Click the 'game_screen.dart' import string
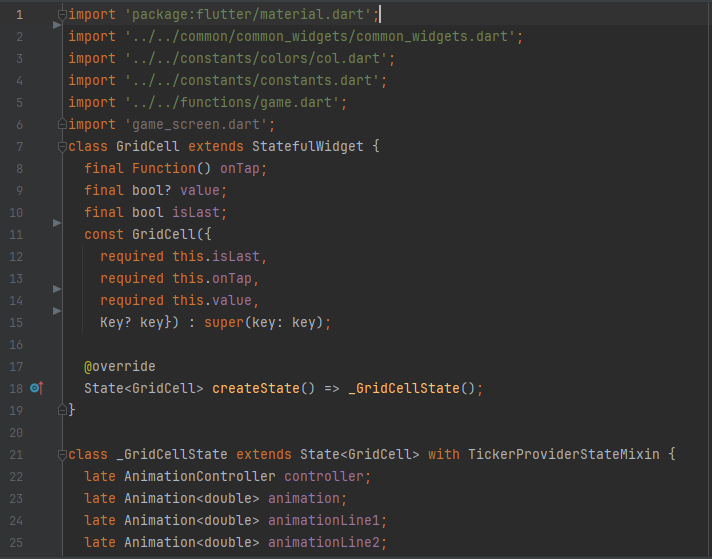 pyautogui.click(x=196, y=124)
